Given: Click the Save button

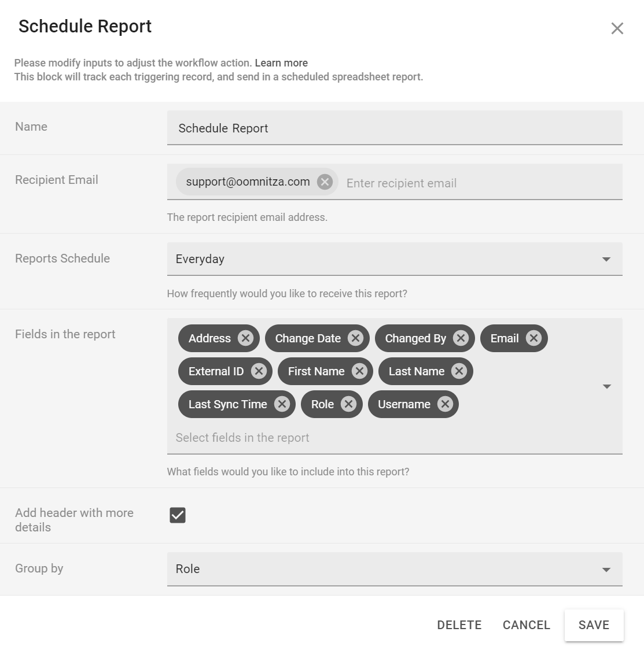Looking at the screenshot, I should pos(594,625).
